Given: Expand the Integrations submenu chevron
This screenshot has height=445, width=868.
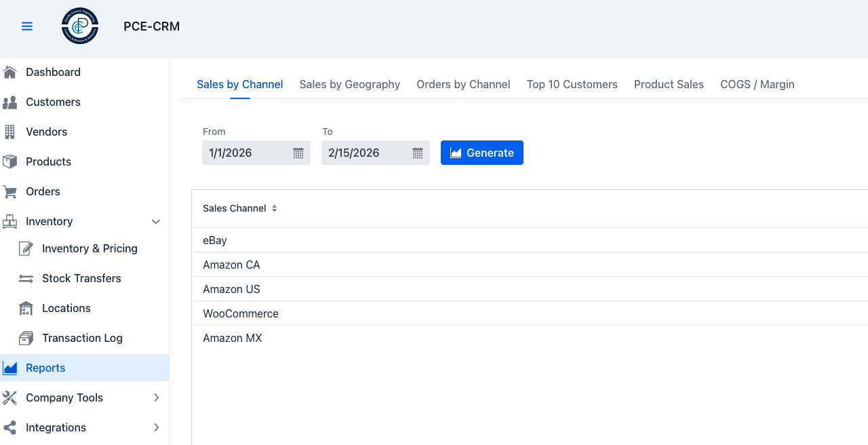Looking at the screenshot, I should point(156,427).
